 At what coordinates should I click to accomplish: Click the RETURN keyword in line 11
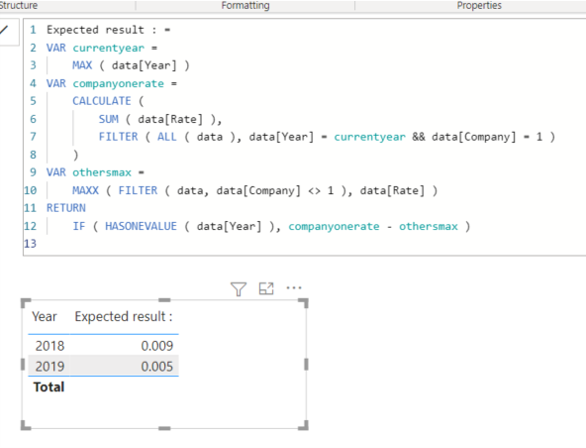tap(66, 208)
